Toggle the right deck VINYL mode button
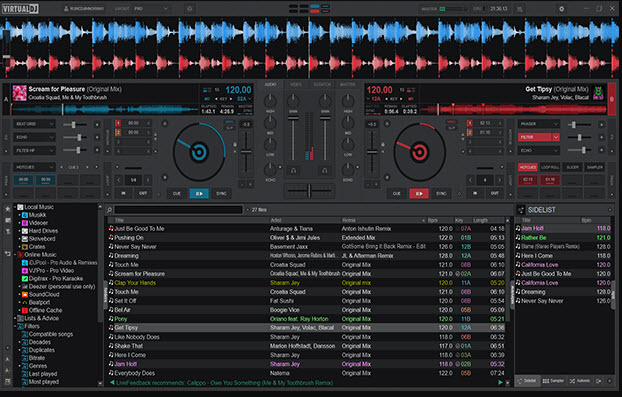Viewport: 622px width, 397px height. tap(451, 122)
